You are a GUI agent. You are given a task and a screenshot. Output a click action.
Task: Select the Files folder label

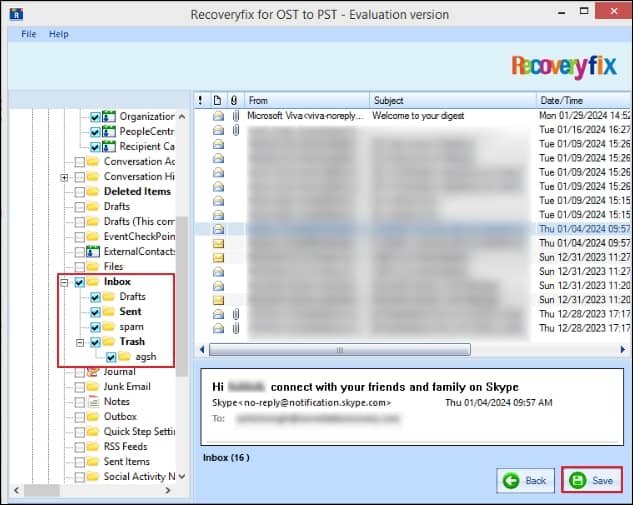coord(113,266)
